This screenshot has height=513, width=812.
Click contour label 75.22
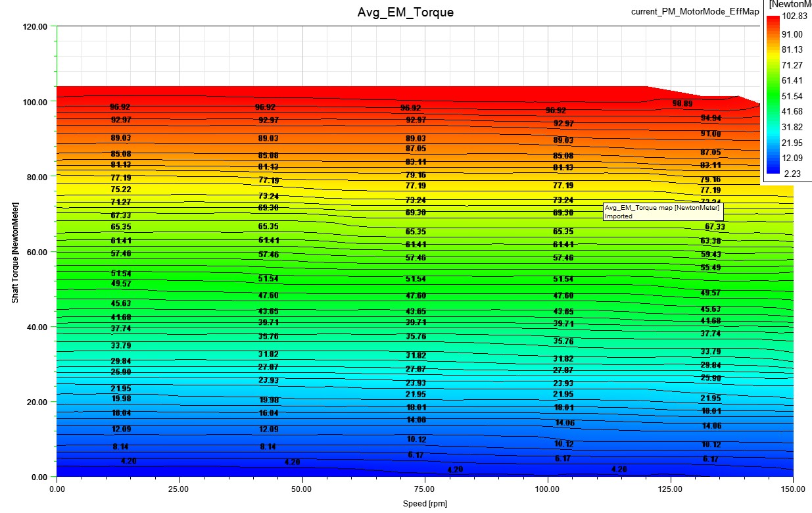click(x=121, y=189)
